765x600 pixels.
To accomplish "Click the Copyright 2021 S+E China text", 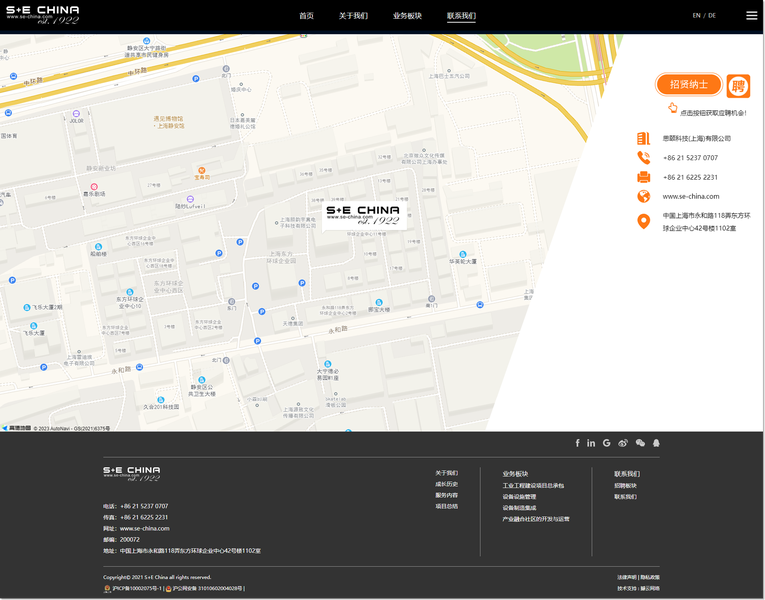I will pyautogui.click(x=157, y=578).
